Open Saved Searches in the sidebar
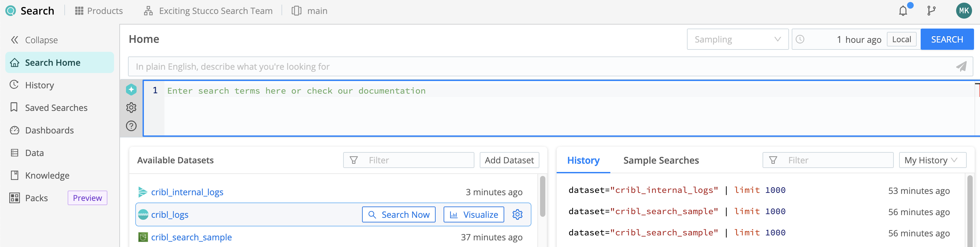 tap(56, 108)
